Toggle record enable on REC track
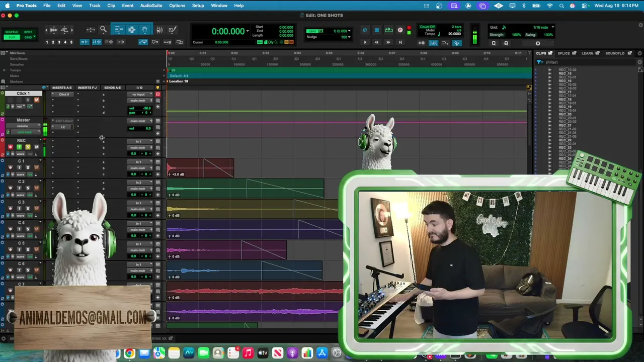The image size is (644, 362). pos(11,147)
